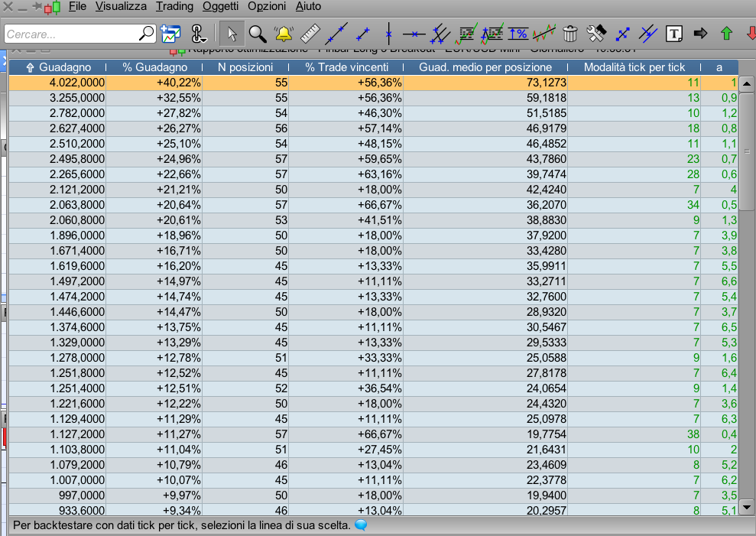Click the trade vincenti value +63,16%
Image resolution: width=756 pixels, height=536 pixels.
pyautogui.click(x=379, y=174)
